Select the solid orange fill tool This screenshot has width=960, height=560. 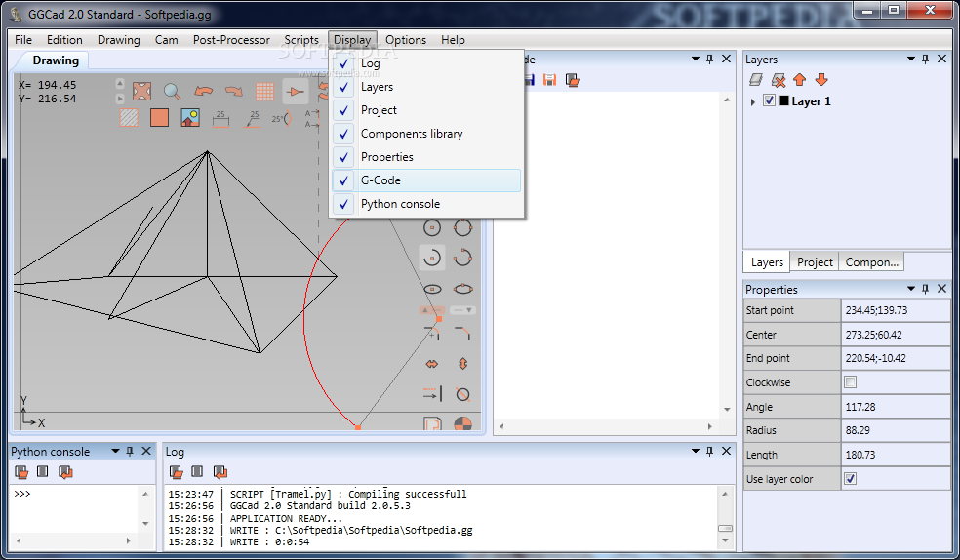[159, 117]
